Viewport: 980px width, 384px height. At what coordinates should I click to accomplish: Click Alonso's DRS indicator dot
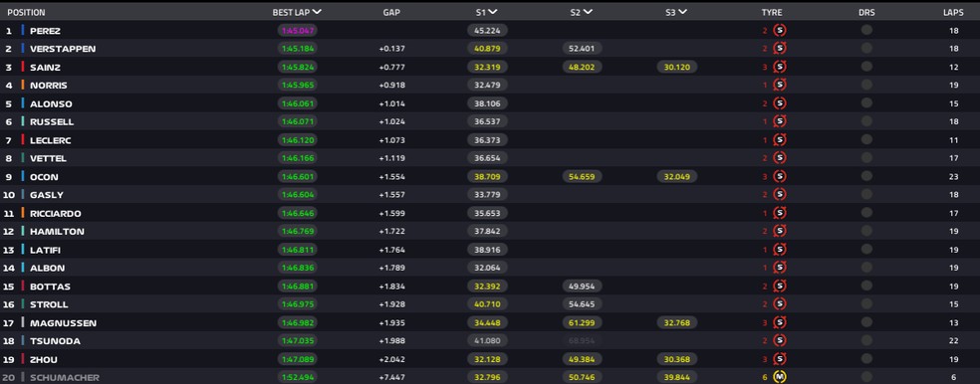pyautogui.click(x=866, y=103)
